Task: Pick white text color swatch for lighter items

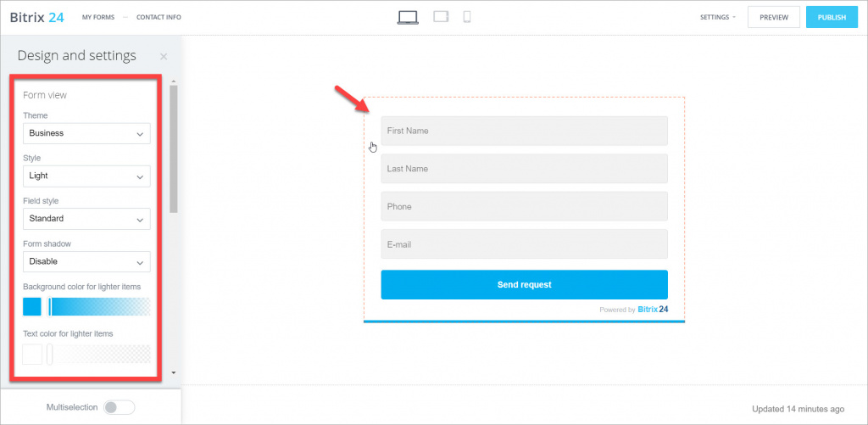Action: (x=32, y=354)
